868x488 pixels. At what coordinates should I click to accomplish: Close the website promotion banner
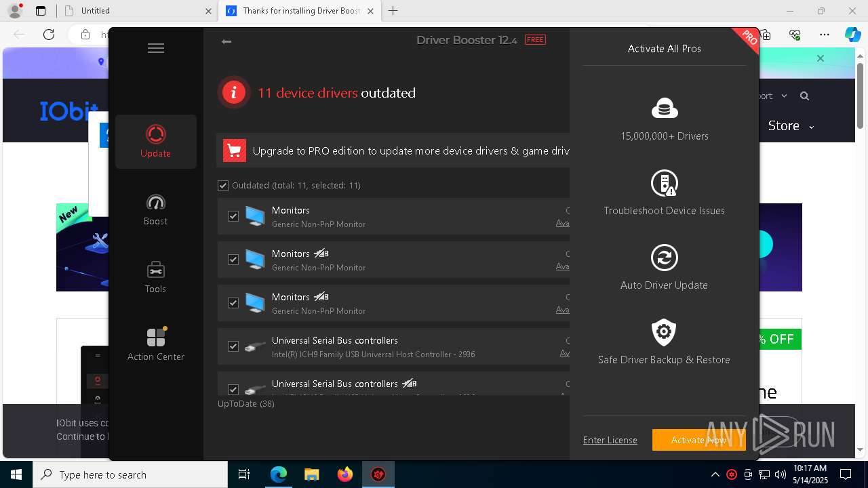(821, 58)
